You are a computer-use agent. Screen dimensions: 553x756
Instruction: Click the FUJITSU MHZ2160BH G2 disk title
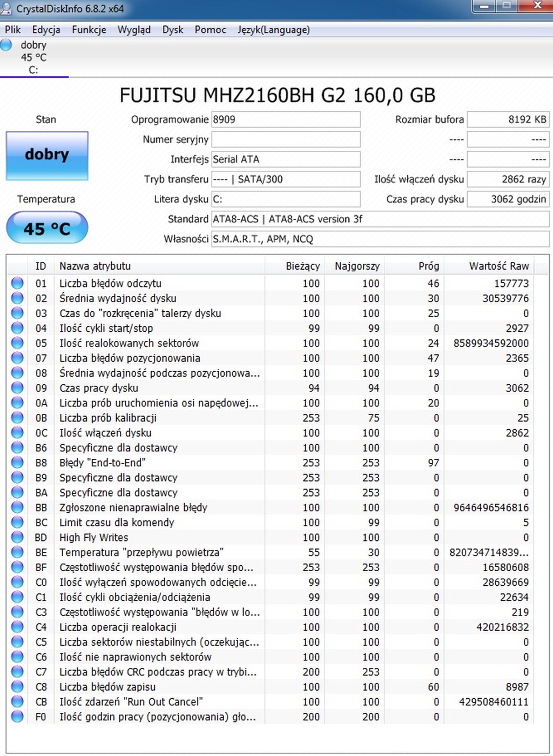point(277,95)
